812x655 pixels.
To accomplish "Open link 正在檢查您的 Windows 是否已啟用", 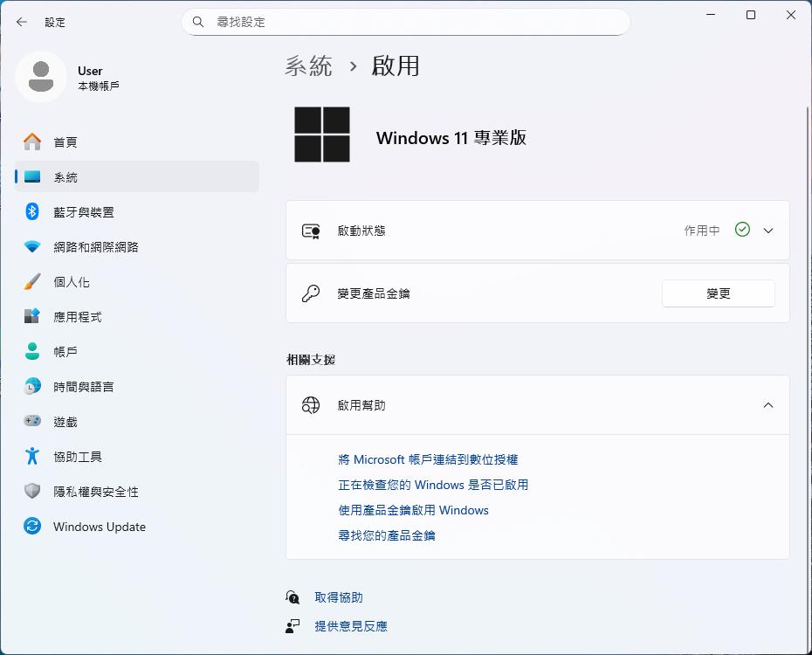I will coord(433,486).
